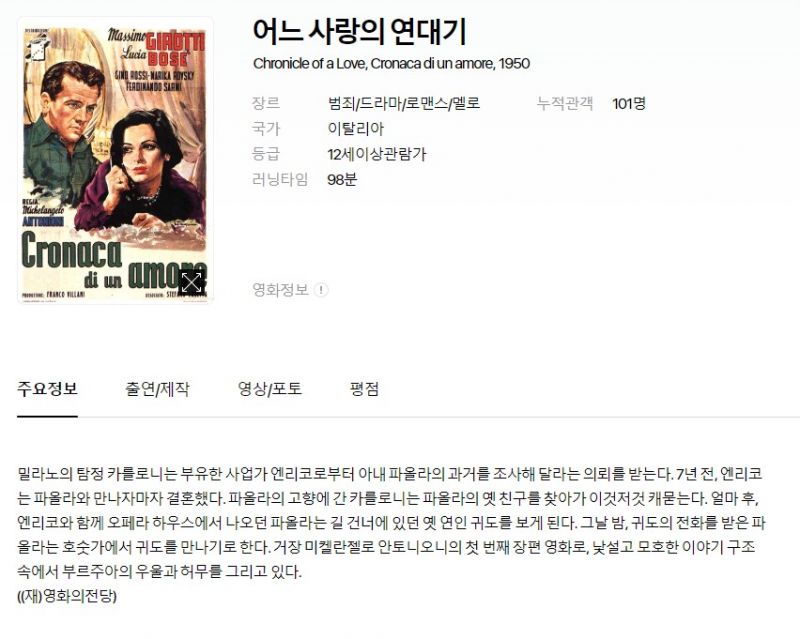Expand the movie poster with enlarge icon
The height and width of the screenshot is (639, 800).
point(192,282)
